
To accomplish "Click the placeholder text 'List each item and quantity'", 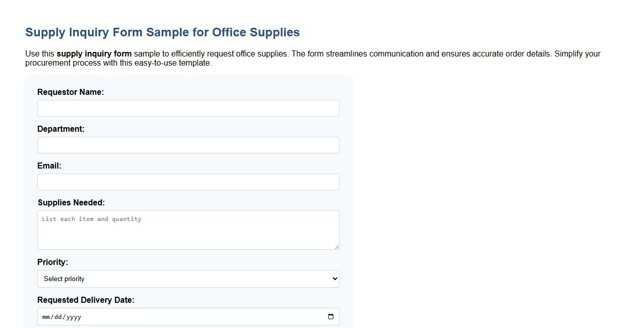I will tap(91, 219).
